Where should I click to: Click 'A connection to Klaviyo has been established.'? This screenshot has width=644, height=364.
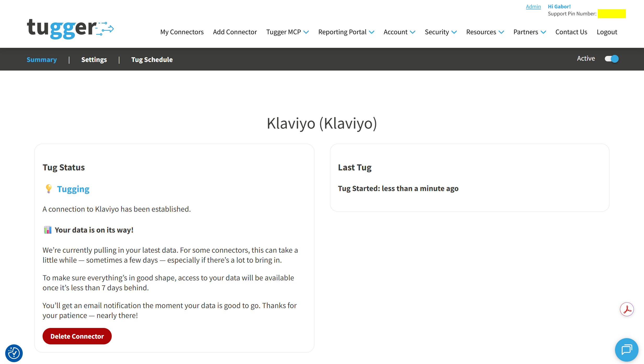[117, 209]
